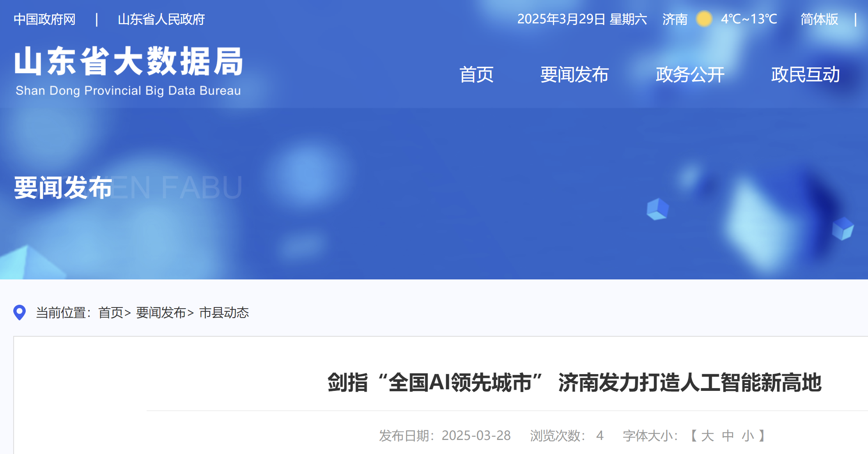Click the weather sun icon
Screen dimensions: 868x454
pyautogui.click(x=704, y=19)
